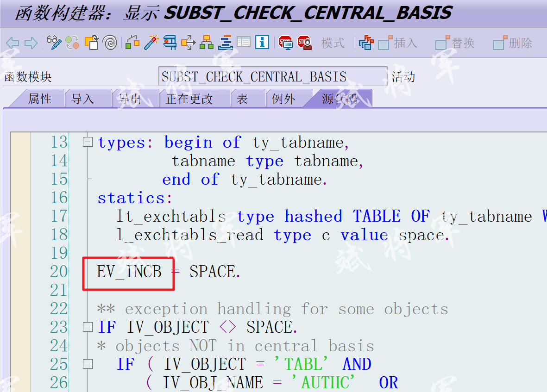
Task: Display object list hierarchy icon
Action: click(207, 43)
